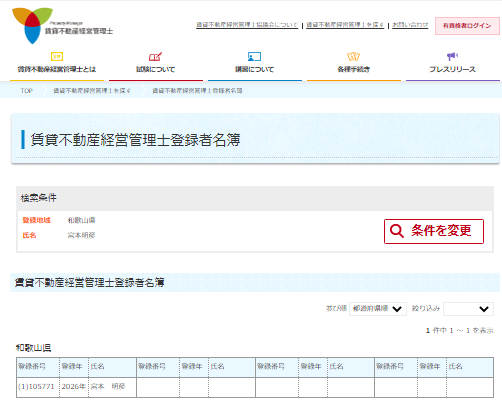The image size is (502, 405).
Task: Click the second breadcrumb link
Action: click(x=92, y=91)
